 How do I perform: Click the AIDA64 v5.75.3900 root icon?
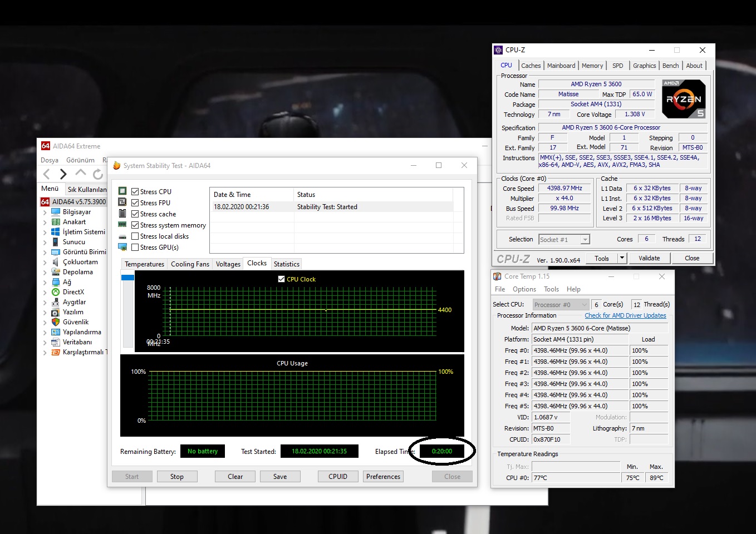pos(45,202)
